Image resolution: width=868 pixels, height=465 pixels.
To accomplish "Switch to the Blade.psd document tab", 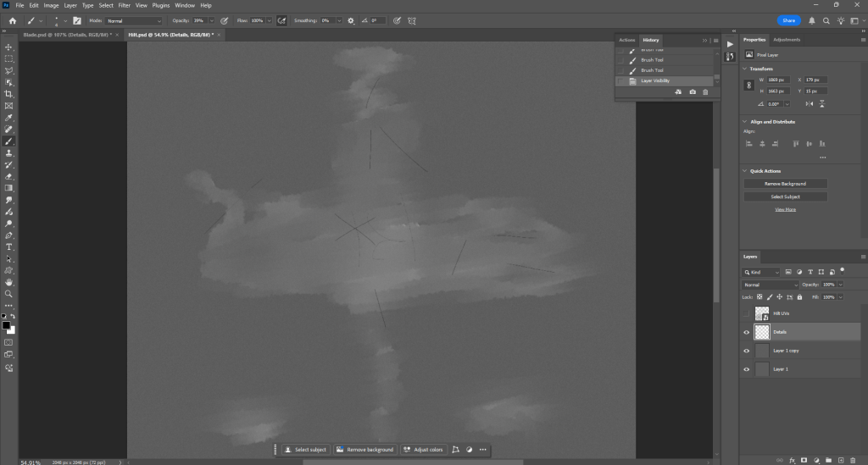I will coord(70,35).
